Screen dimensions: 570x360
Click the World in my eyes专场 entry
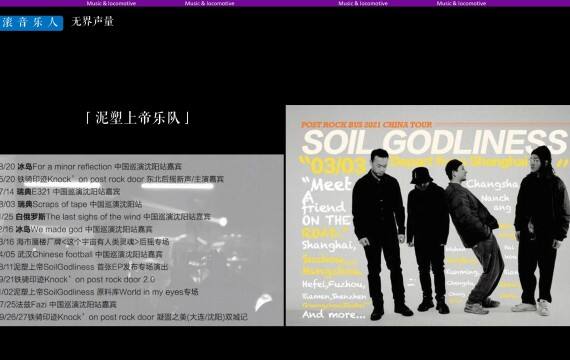point(99,292)
